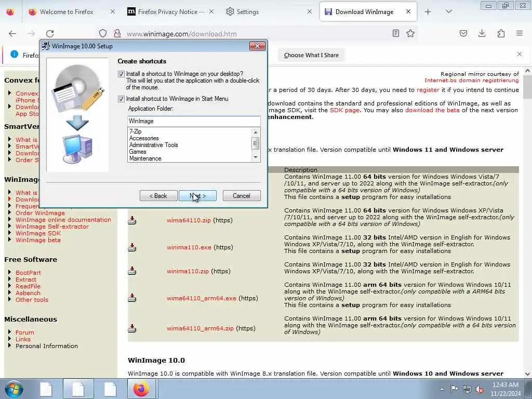The image size is (532, 399).
Task: Open the tracking protection shield icon
Action: click(103, 34)
